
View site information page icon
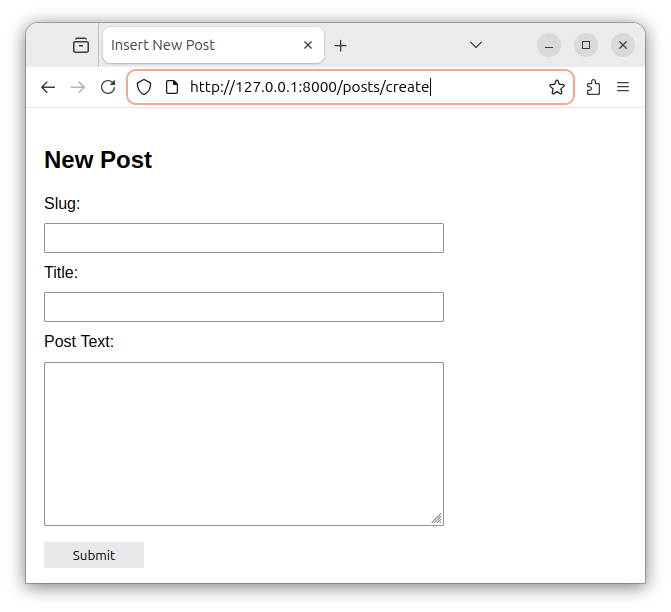[x=172, y=87]
